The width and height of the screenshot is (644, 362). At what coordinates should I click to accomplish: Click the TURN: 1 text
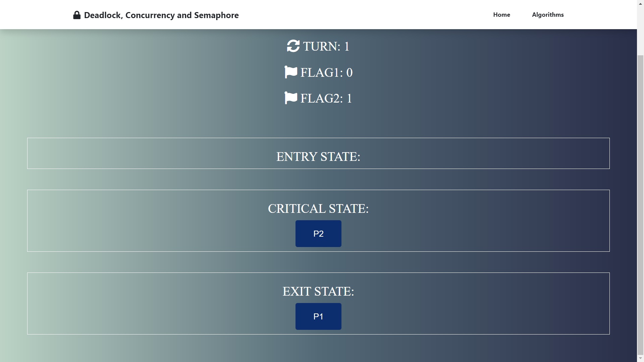[x=326, y=46]
